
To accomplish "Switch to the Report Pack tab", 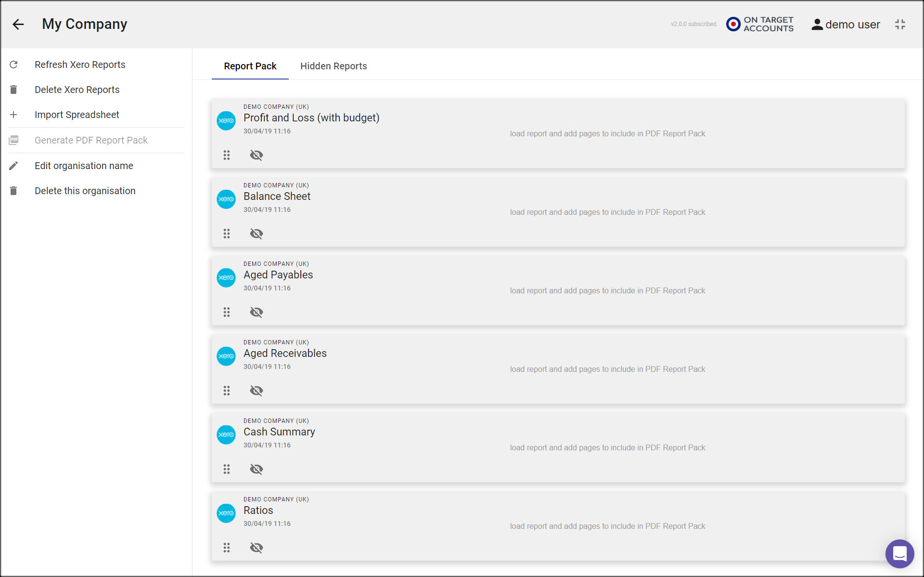I will point(250,66).
